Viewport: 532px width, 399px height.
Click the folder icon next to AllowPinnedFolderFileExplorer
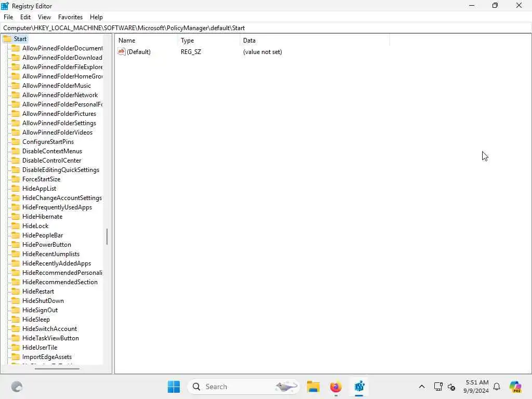pyautogui.click(x=16, y=67)
